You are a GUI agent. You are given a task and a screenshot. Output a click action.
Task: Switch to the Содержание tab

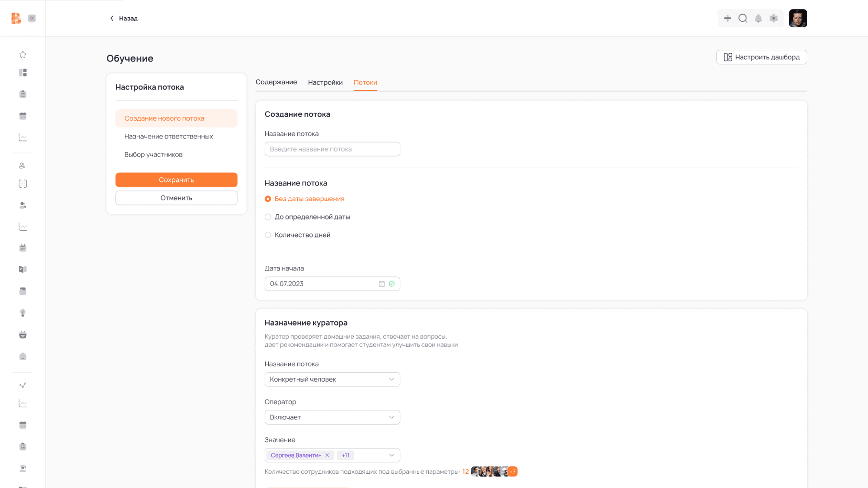tap(276, 82)
